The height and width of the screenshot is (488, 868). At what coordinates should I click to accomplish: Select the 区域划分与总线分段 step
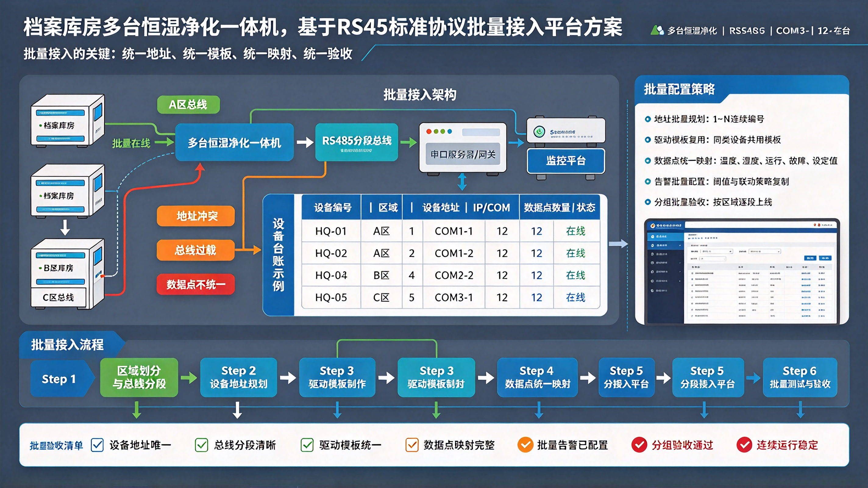(x=139, y=377)
